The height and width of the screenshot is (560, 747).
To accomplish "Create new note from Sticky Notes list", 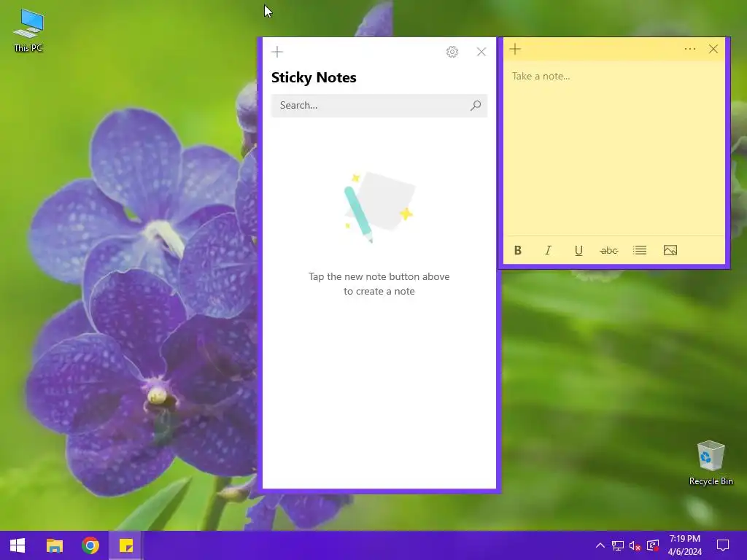I will point(277,52).
